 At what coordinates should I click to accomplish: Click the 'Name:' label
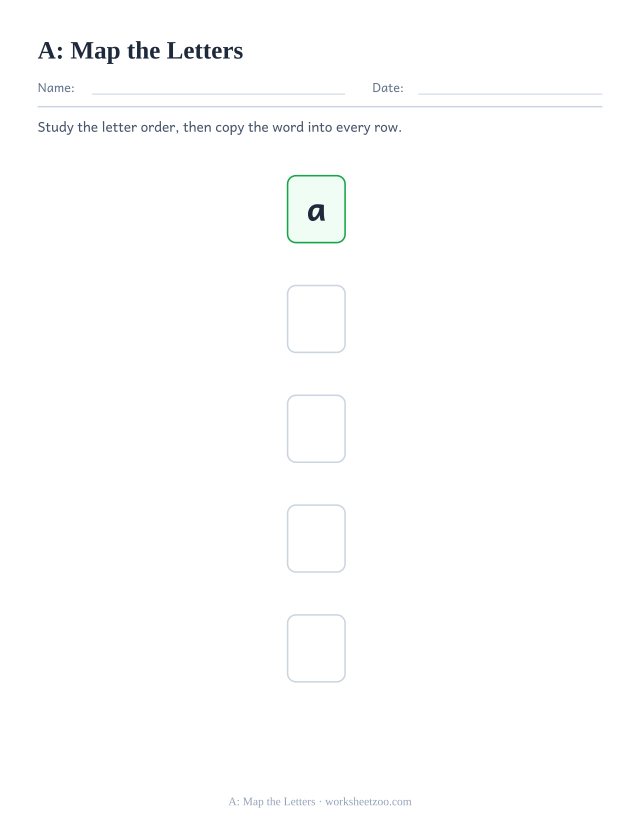pos(56,88)
